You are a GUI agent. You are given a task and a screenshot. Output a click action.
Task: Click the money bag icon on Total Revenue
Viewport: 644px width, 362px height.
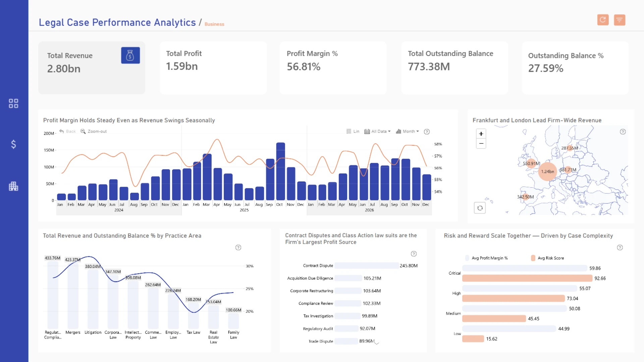click(130, 55)
